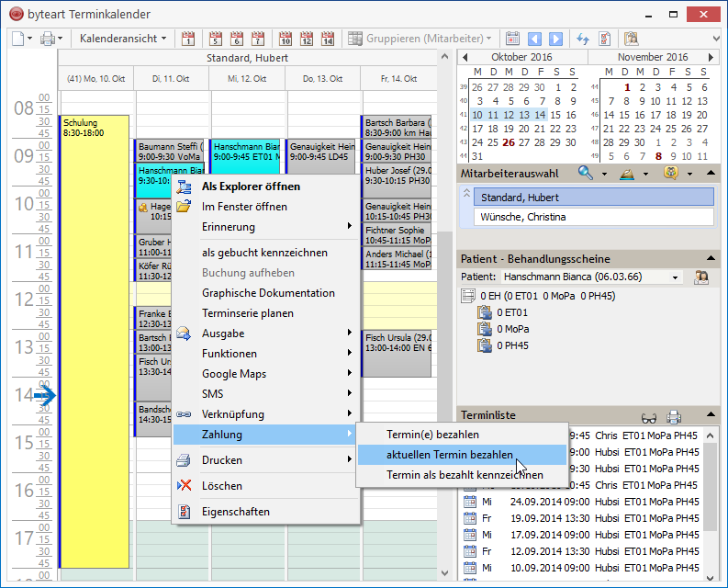Open patient record icon beside patient field
This screenshot has height=588, width=728.
[x=702, y=277]
